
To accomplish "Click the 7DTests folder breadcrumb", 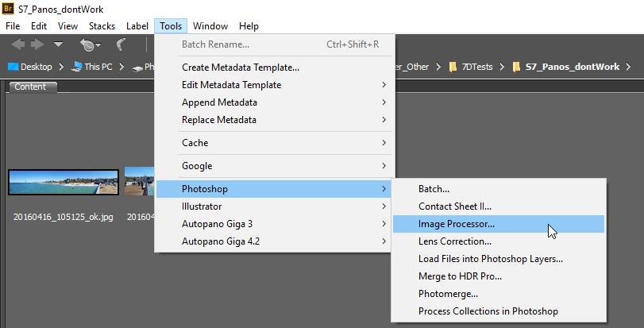I will pyautogui.click(x=476, y=67).
